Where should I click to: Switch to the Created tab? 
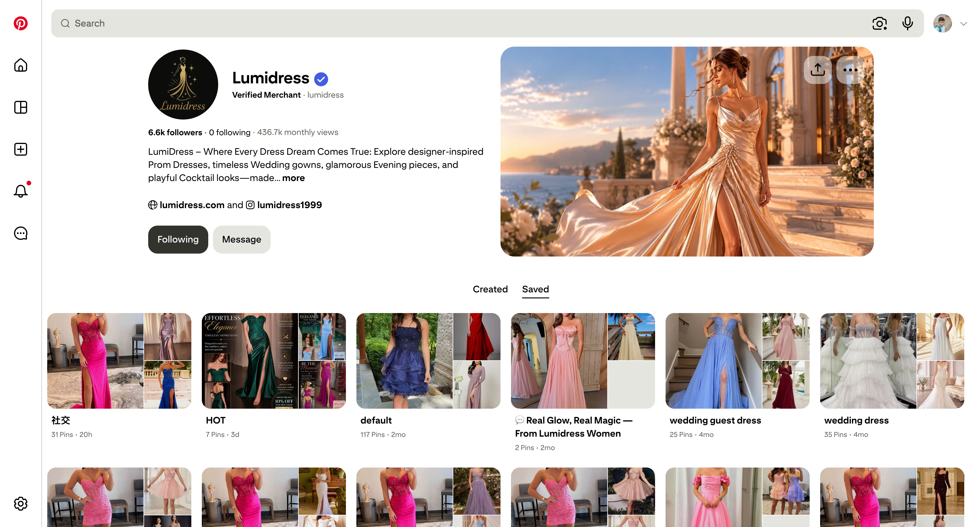[490, 289]
